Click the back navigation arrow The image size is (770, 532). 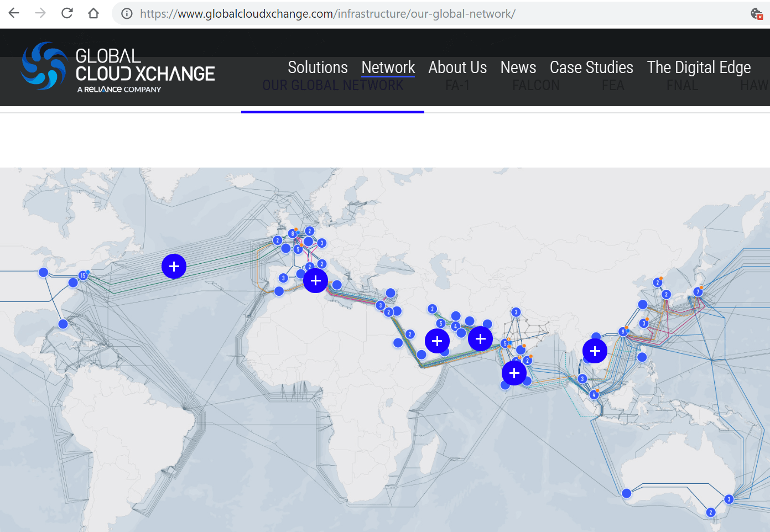coord(12,13)
